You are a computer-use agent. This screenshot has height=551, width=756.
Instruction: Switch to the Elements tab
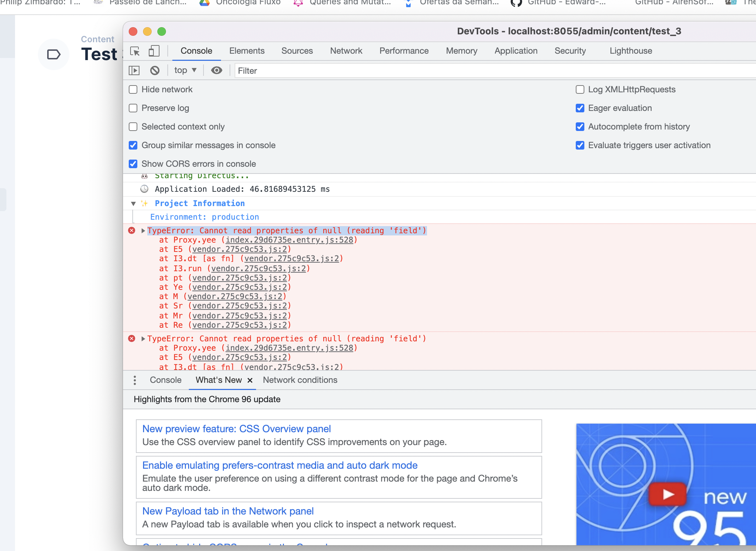247,51
